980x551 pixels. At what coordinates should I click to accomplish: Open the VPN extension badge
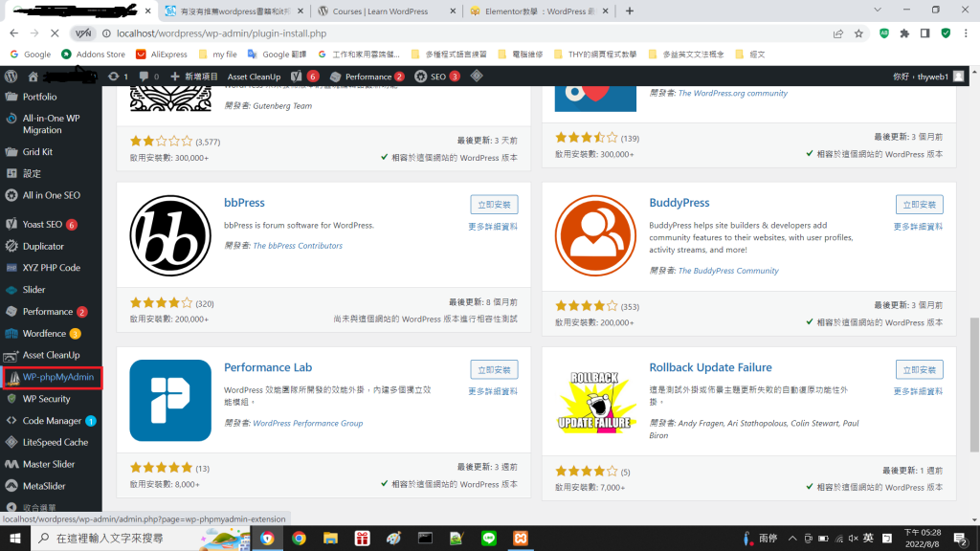[x=82, y=33]
